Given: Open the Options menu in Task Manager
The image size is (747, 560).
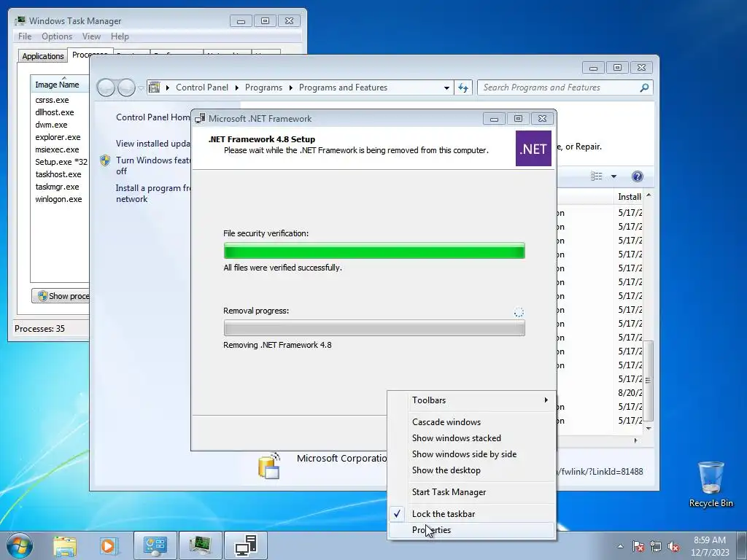Looking at the screenshot, I should 57,36.
